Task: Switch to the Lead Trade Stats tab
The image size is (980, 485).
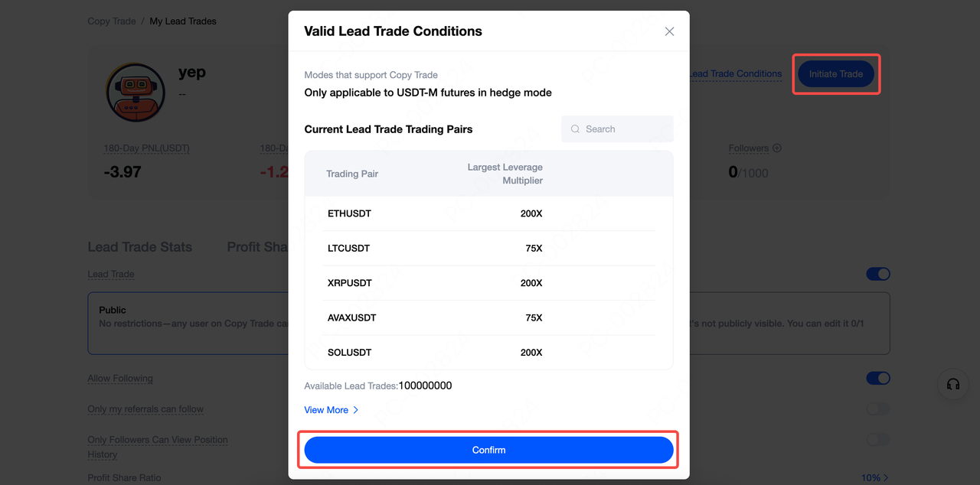Action: tap(140, 247)
